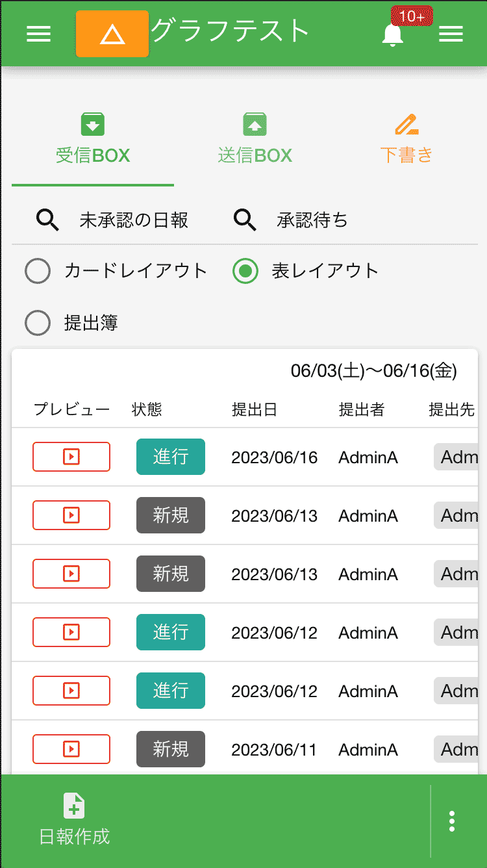Screen dimensions: 487x868
Task: Open the left hamburger navigation menu
Action: coord(38,34)
